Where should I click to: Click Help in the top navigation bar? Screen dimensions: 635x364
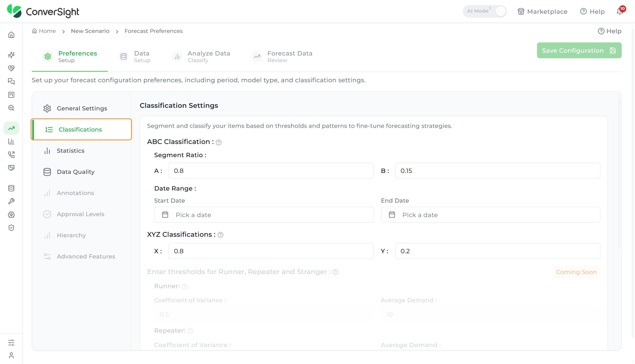[x=592, y=12]
